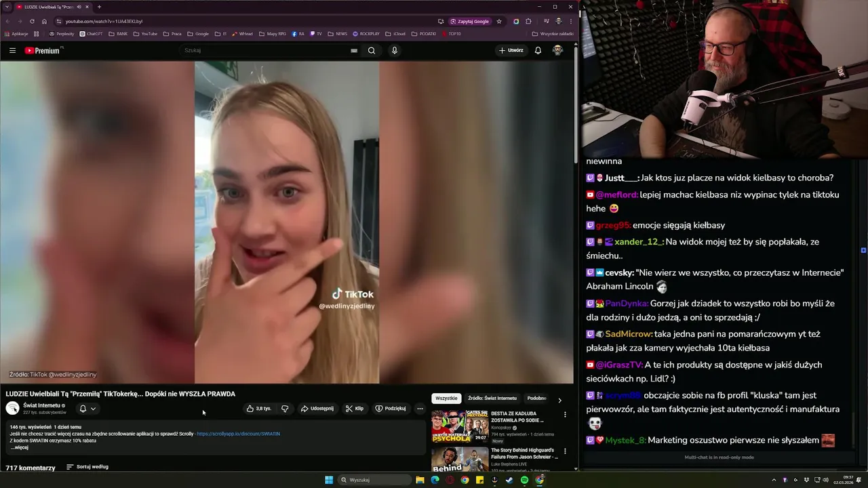
Task: Show hidden system tray icons
Action: point(774,480)
